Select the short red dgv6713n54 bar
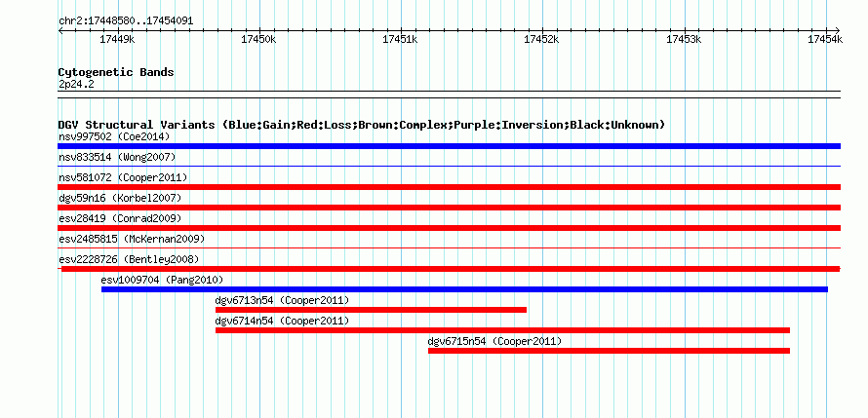This screenshot has width=868, height=418. (x=371, y=310)
